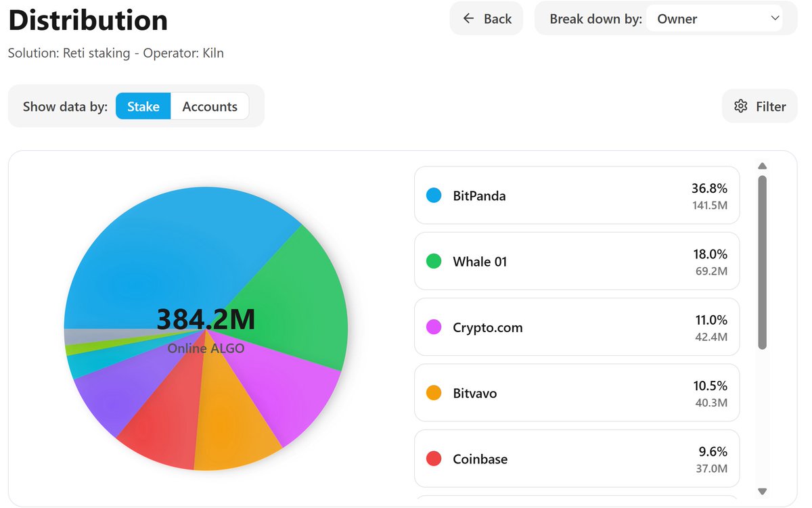Click the 37.0M Coinbase amount
The height and width of the screenshot is (508, 812).
coord(712,468)
